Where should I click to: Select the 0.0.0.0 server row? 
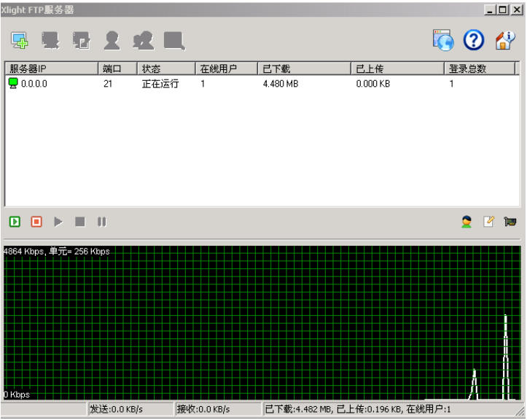pos(34,84)
